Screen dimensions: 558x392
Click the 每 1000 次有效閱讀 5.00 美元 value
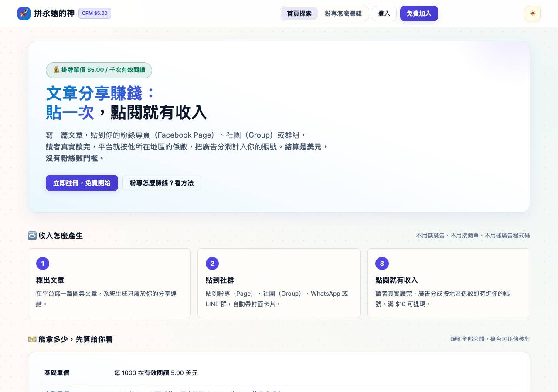(x=156, y=373)
